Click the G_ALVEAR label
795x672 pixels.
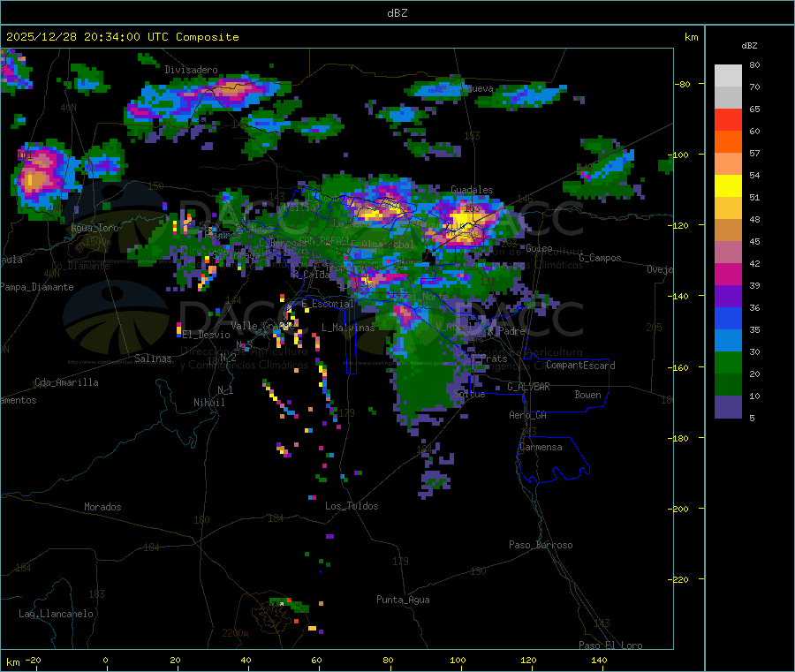click(528, 387)
